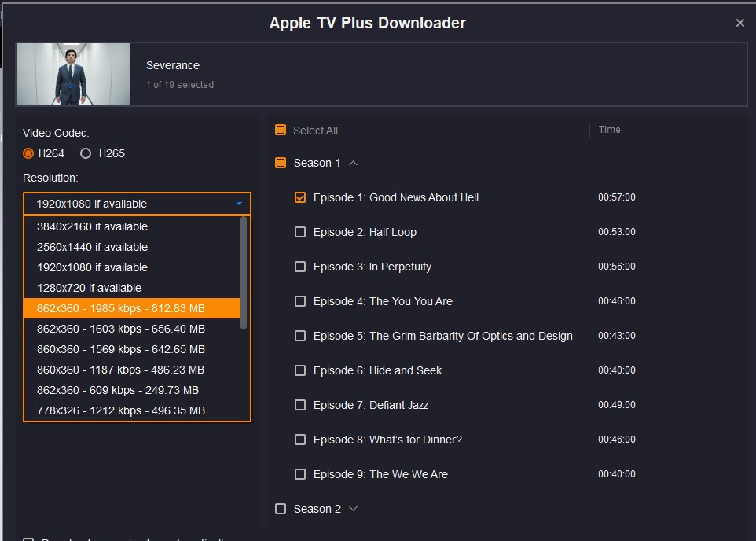Toggle the Season 1 checkbox
Screen dimensions: 756x541
coord(281,163)
